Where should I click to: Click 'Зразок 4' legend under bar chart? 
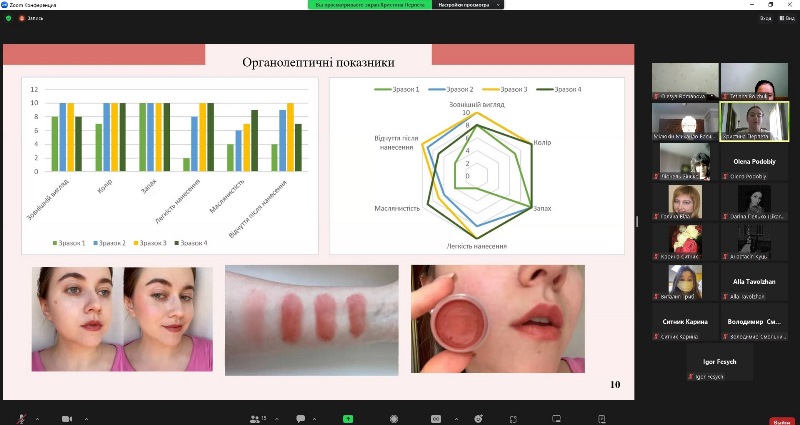pos(191,243)
